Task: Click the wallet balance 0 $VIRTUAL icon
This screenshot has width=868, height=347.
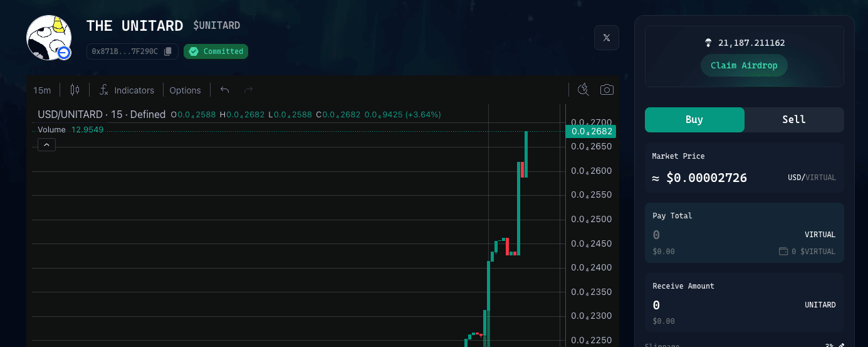Action: coord(783,252)
